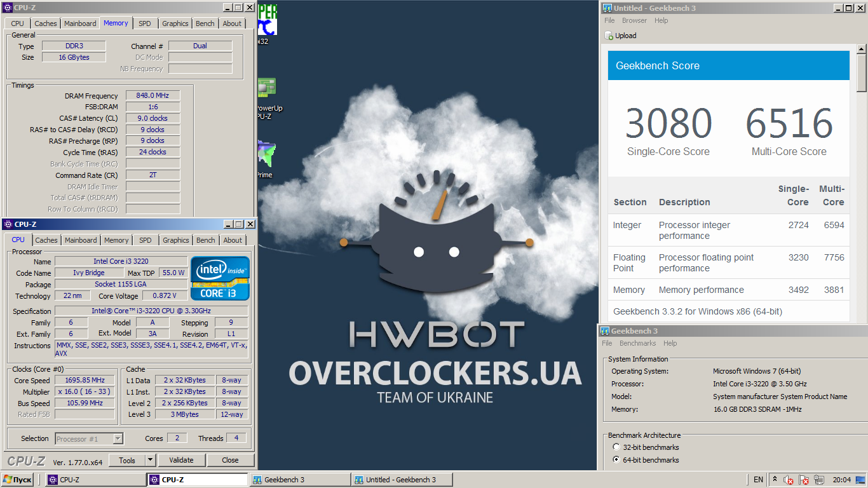The height and width of the screenshot is (488, 868).
Task: Click the Tools button in CPU-Z
Action: 127,460
